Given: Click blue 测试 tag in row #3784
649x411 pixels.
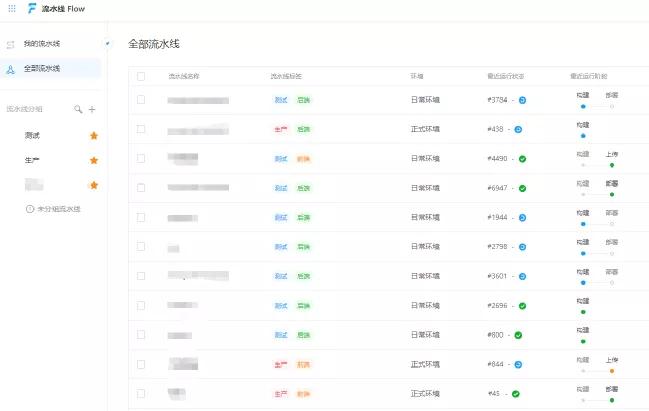Looking at the screenshot, I should pyautogui.click(x=281, y=100).
